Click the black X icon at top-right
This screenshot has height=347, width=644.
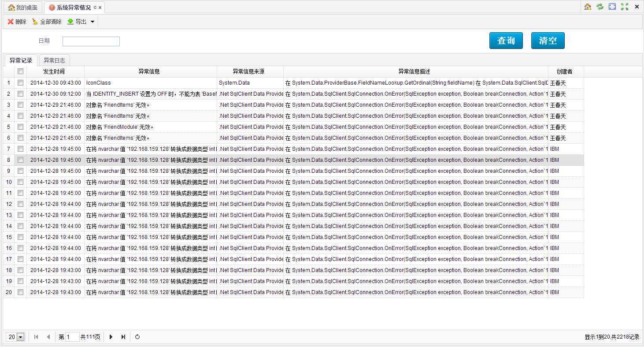coord(637,7)
